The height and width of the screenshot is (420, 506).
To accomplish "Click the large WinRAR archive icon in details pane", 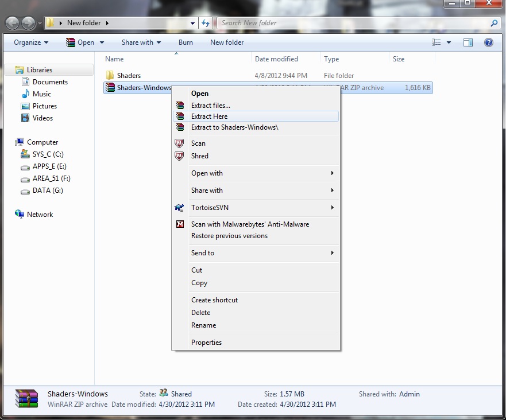I will [x=26, y=398].
